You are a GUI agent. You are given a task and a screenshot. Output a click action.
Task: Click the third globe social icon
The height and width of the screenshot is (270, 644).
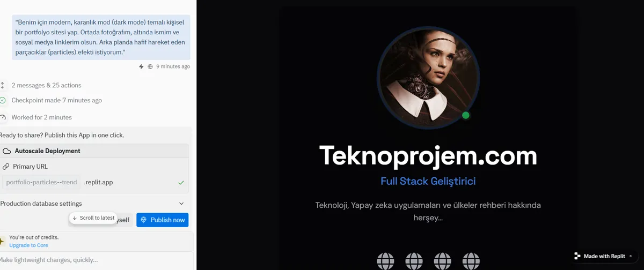(x=443, y=261)
